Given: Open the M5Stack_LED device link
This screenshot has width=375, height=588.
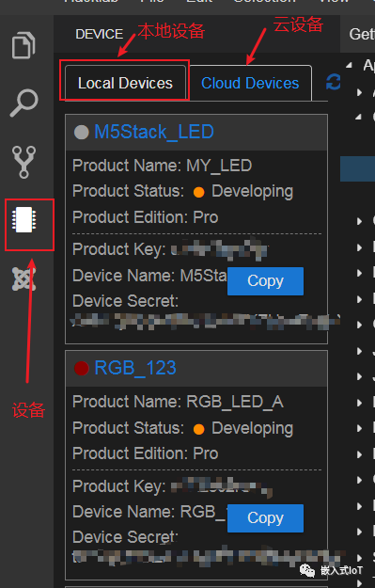Looking at the screenshot, I should 154,132.
